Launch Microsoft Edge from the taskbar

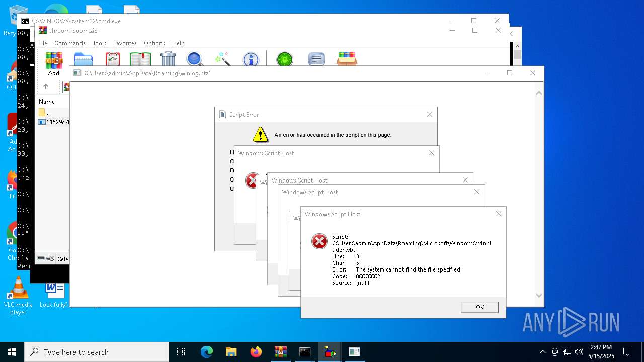coord(207,352)
